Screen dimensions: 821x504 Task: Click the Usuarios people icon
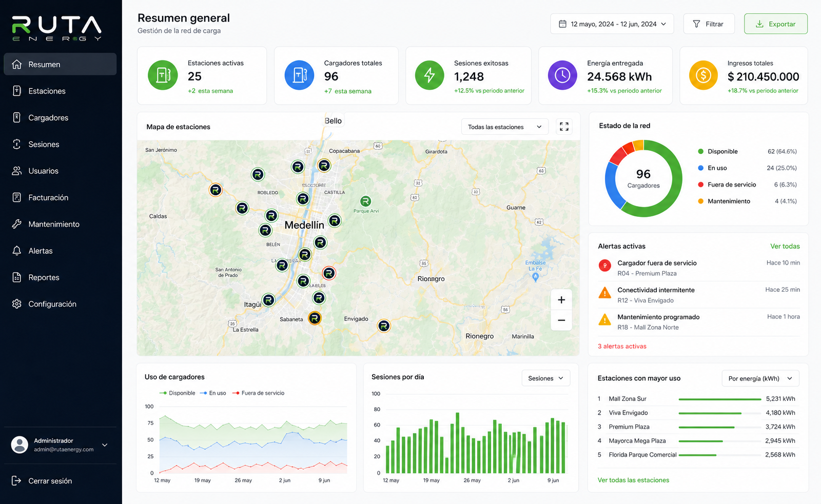(x=17, y=171)
